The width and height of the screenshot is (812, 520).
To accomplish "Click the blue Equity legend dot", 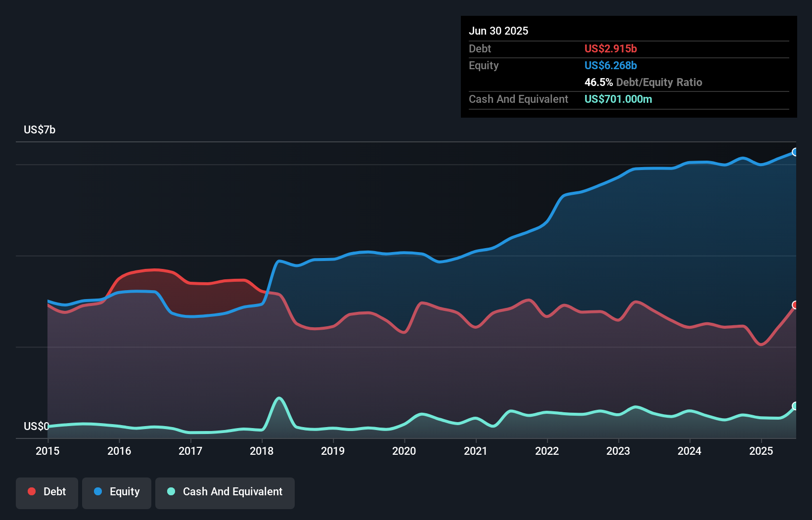I will coord(98,491).
